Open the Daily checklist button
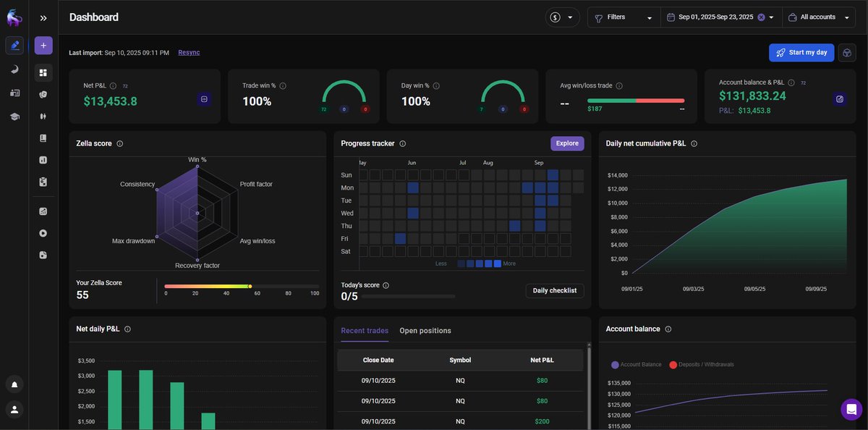The width and height of the screenshot is (868, 430). pyautogui.click(x=555, y=290)
